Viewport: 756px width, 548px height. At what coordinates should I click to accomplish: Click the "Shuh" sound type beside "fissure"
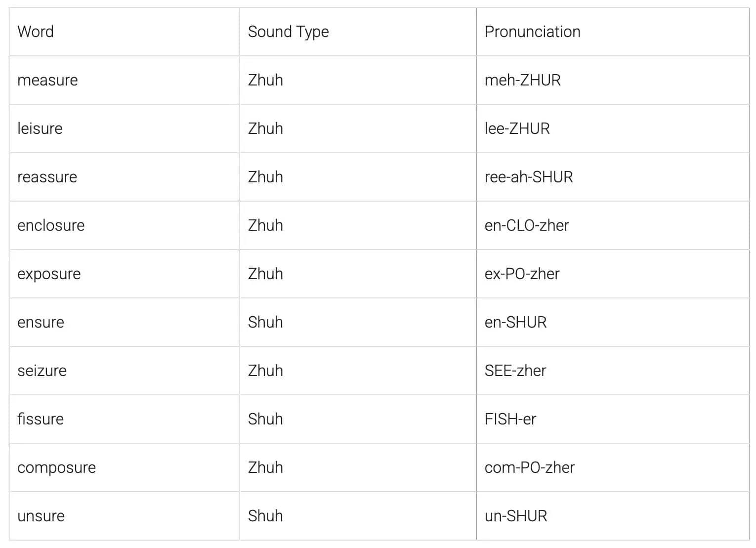point(265,419)
